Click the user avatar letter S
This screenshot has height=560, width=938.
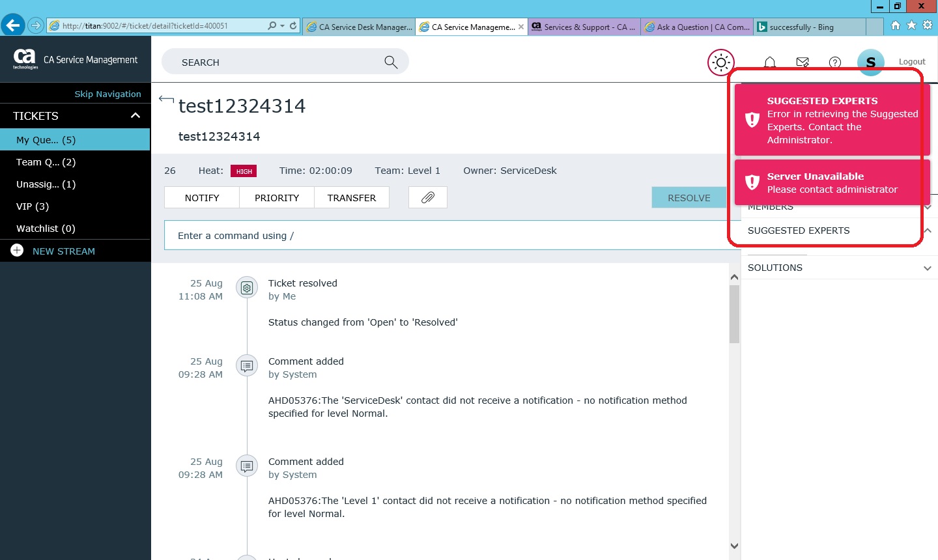(x=871, y=63)
